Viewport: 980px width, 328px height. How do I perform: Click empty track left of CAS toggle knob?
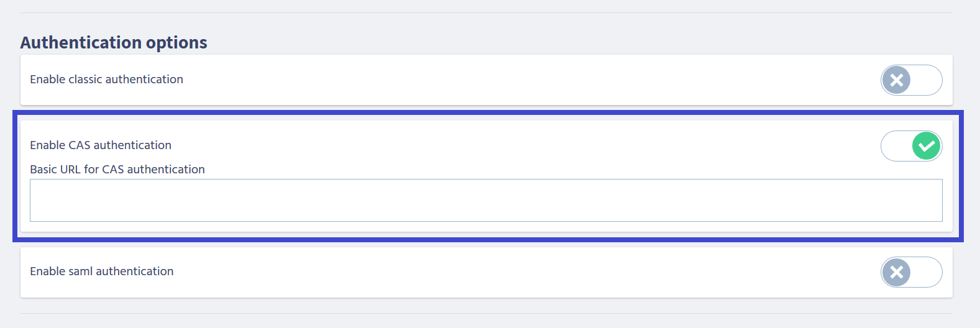pyautogui.click(x=896, y=146)
